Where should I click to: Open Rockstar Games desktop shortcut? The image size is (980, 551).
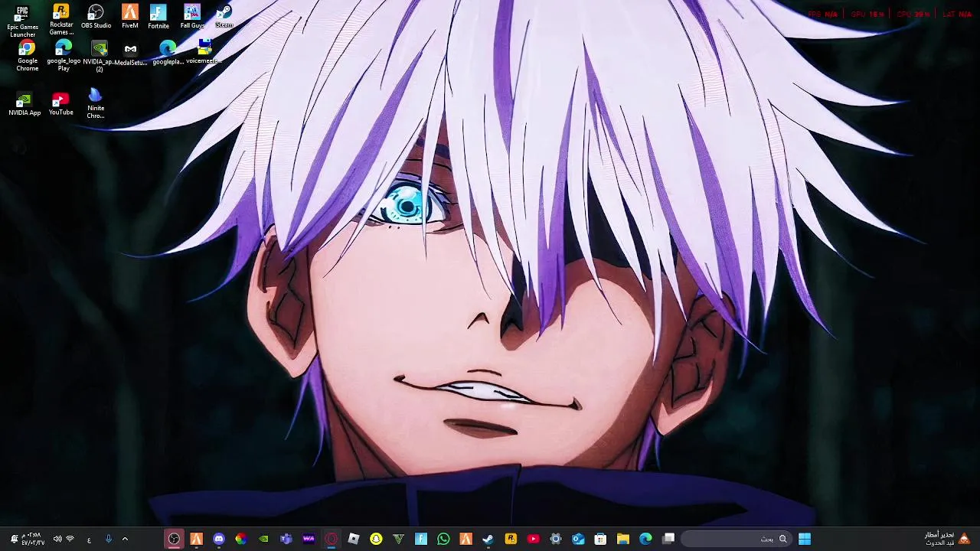61,20
